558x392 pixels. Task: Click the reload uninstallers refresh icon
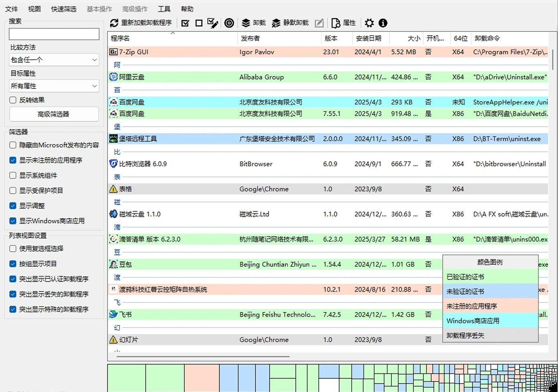(114, 23)
